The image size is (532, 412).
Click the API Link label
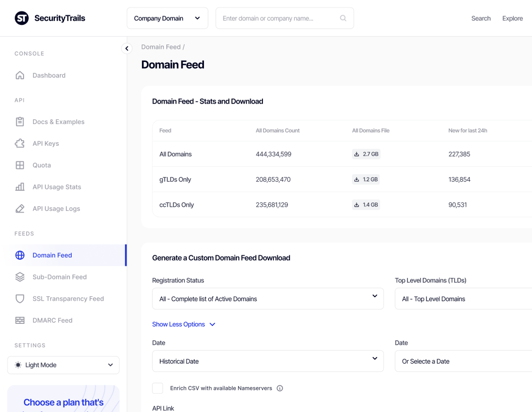pyautogui.click(x=163, y=408)
